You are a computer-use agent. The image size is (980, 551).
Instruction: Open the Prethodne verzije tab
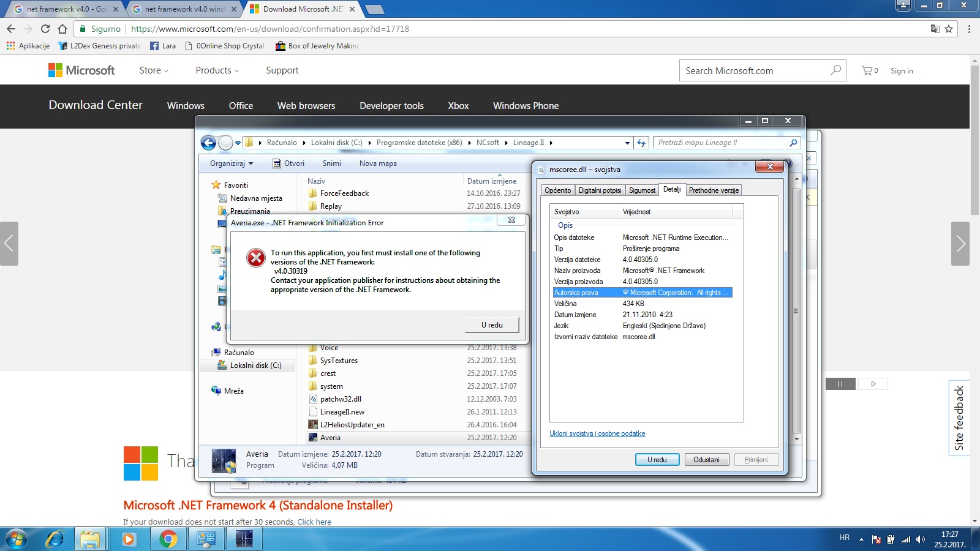point(714,190)
